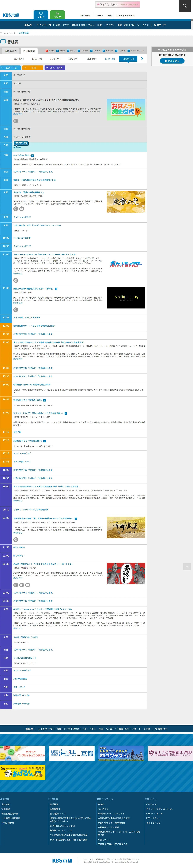The width and height of the screenshot is (193, 868).
Task: Click the scroll-to-top arrow button
Action: pyautogui.click(x=187, y=566)
